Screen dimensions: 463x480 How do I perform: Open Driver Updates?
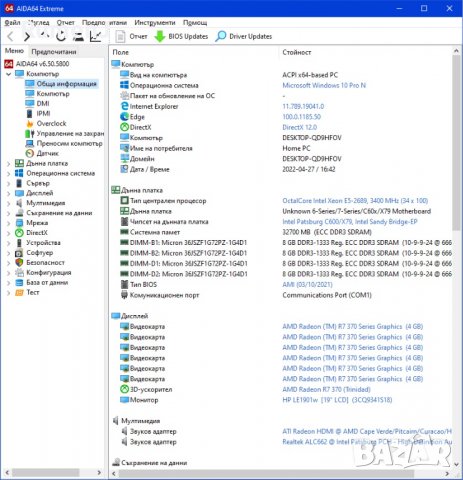point(244,36)
